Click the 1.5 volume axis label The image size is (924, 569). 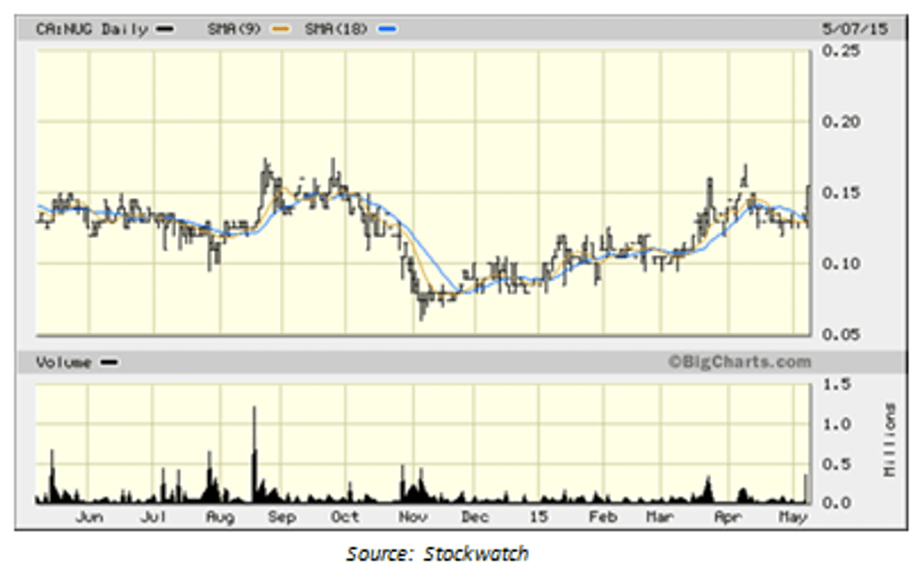click(836, 384)
